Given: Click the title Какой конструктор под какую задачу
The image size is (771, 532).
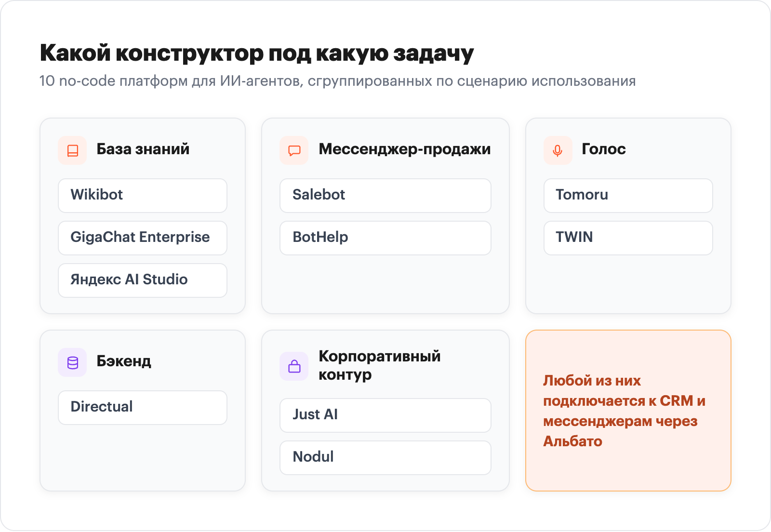Looking at the screenshot, I should click(257, 53).
